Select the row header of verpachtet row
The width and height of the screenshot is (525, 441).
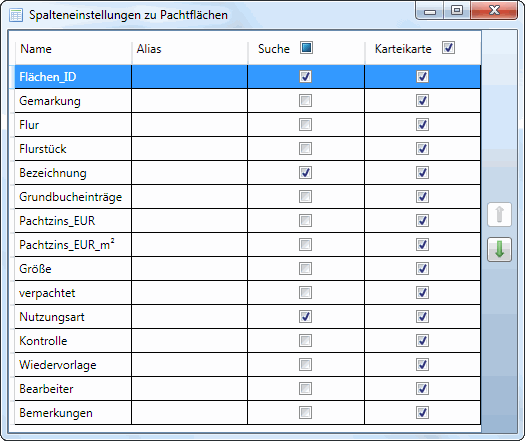click(x=11, y=293)
